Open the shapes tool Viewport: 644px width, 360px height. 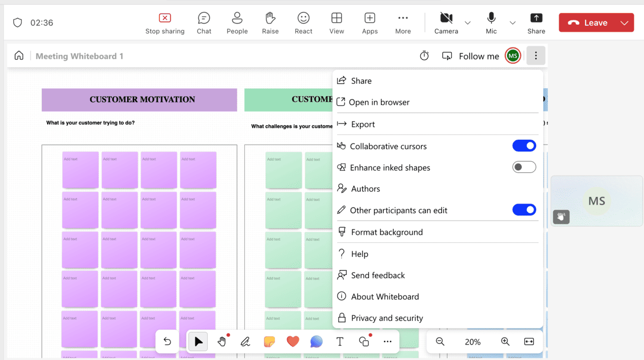tap(363, 341)
